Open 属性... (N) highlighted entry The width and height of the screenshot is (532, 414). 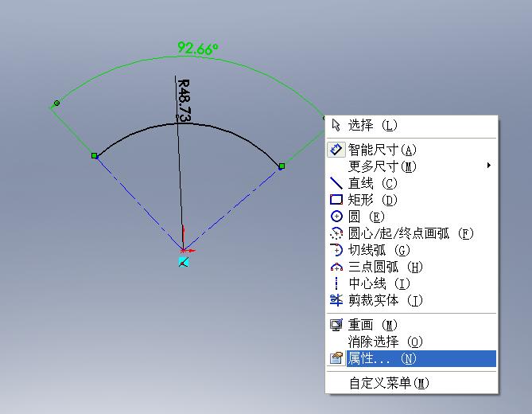pyautogui.click(x=412, y=358)
